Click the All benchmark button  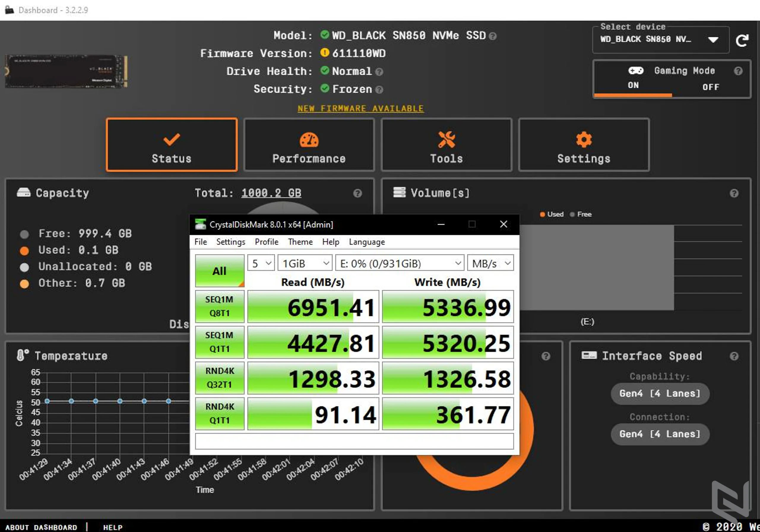click(219, 271)
